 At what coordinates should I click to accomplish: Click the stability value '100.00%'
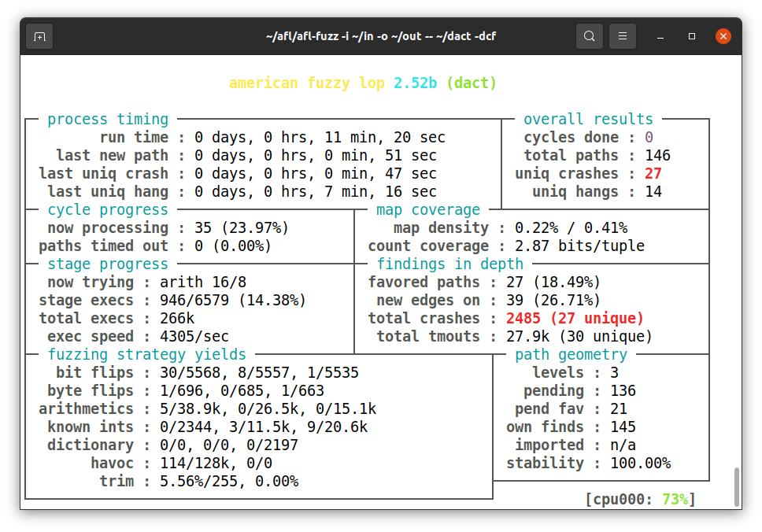click(x=641, y=463)
